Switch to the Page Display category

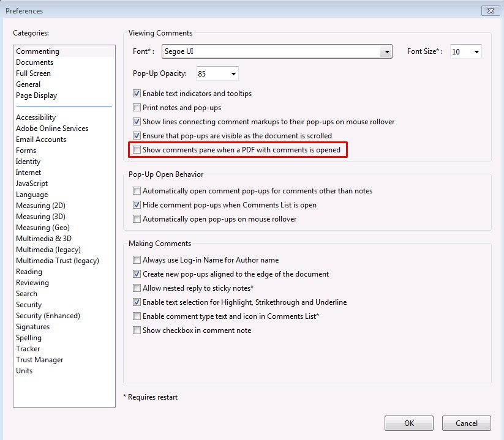[36, 95]
